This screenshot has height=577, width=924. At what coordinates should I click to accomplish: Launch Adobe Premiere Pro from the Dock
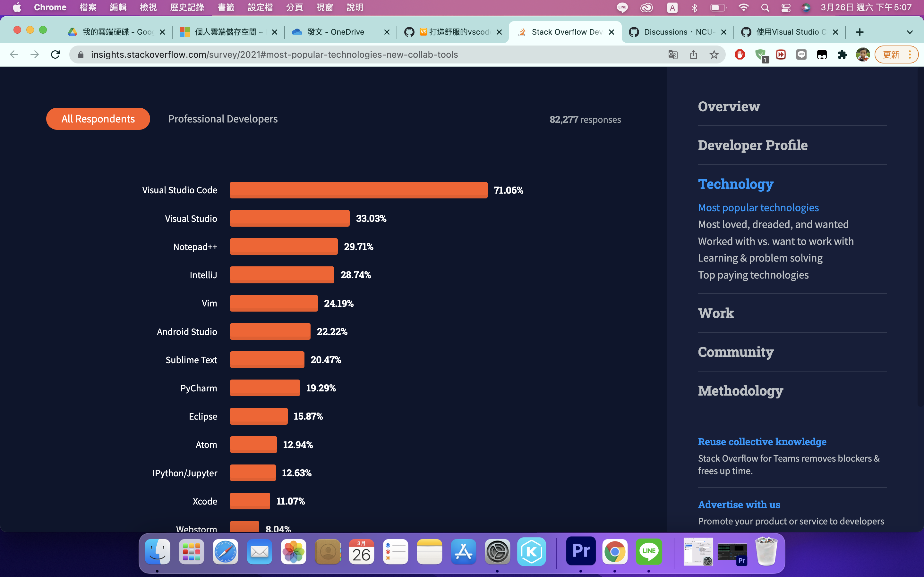(x=581, y=551)
